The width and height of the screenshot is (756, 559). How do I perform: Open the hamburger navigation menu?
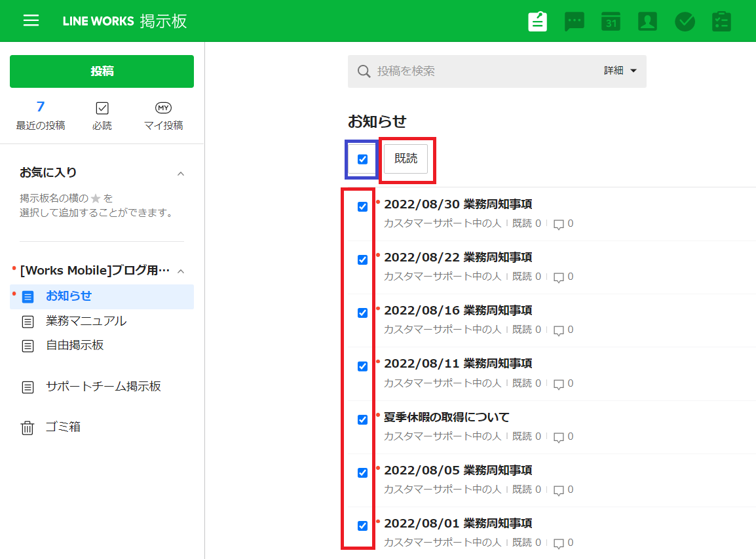[x=31, y=21]
